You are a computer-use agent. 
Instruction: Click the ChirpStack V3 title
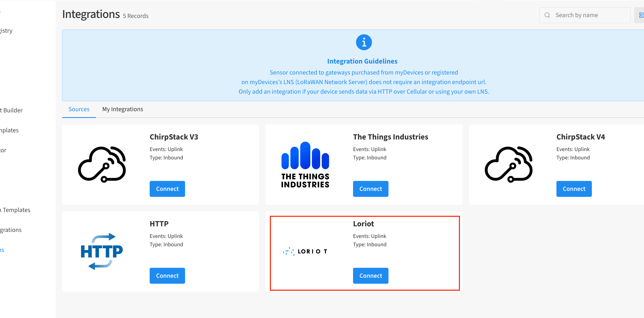pyautogui.click(x=174, y=137)
